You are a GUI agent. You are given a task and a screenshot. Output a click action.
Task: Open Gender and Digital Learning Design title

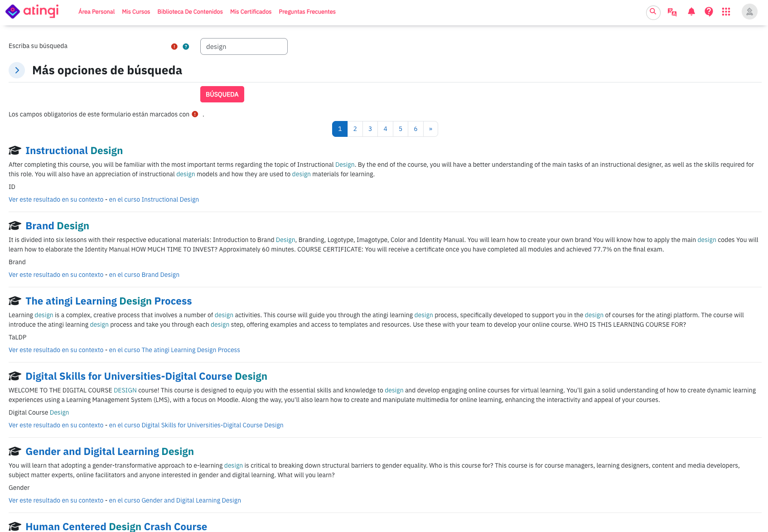tap(110, 451)
